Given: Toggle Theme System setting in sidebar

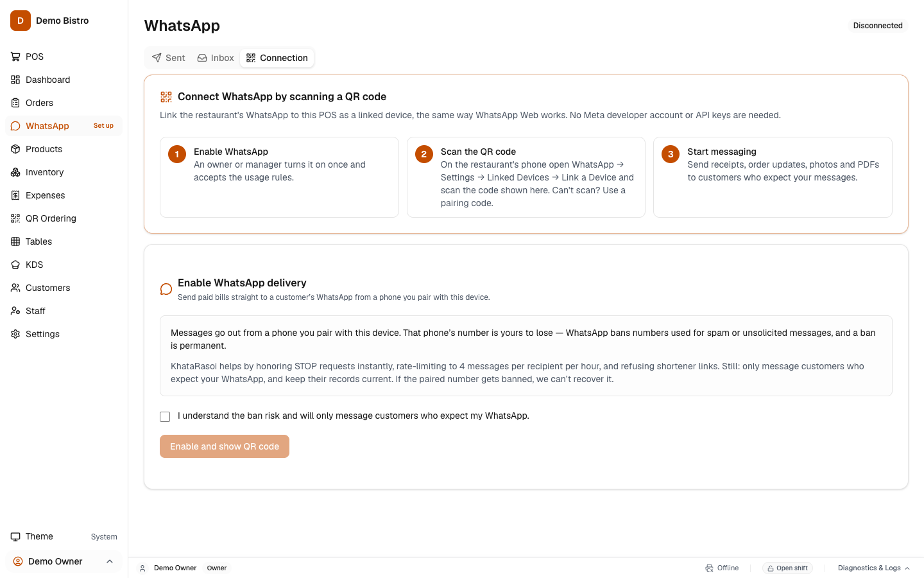Looking at the screenshot, I should pyautogui.click(x=64, y=536).
